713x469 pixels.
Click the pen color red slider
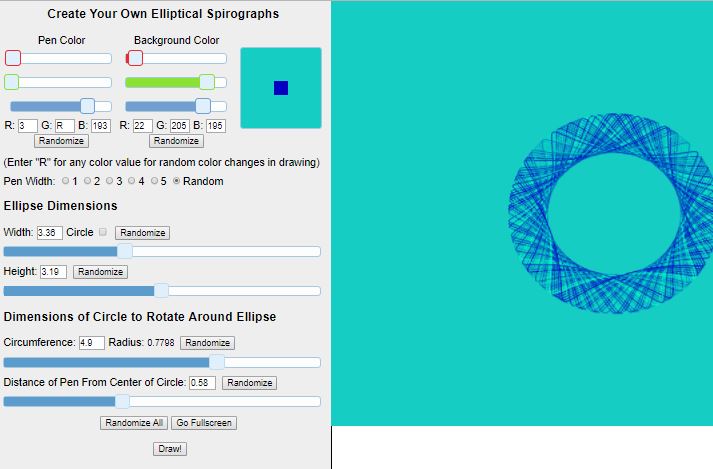tap(58, 58)
